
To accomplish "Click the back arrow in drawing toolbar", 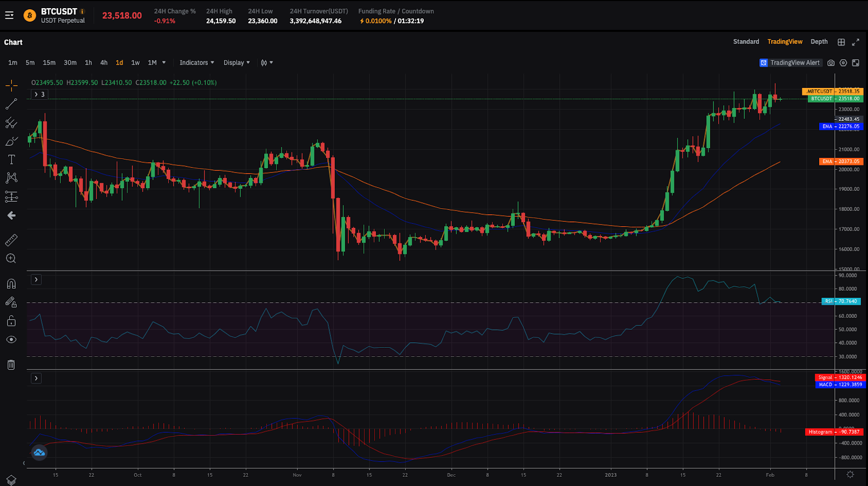I will pyautogui.click(x=11, y=216).
